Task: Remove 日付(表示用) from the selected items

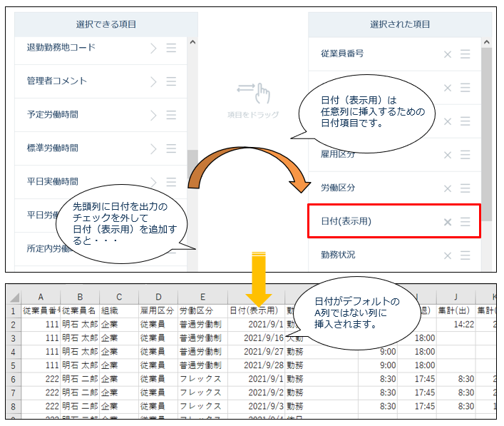Action: tap(448, 222)
